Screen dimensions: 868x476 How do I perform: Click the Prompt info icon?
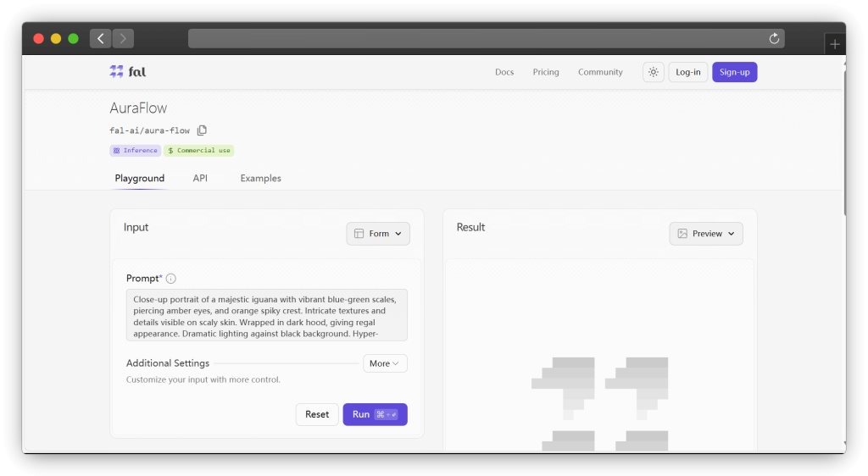click(x=171, y=279)
